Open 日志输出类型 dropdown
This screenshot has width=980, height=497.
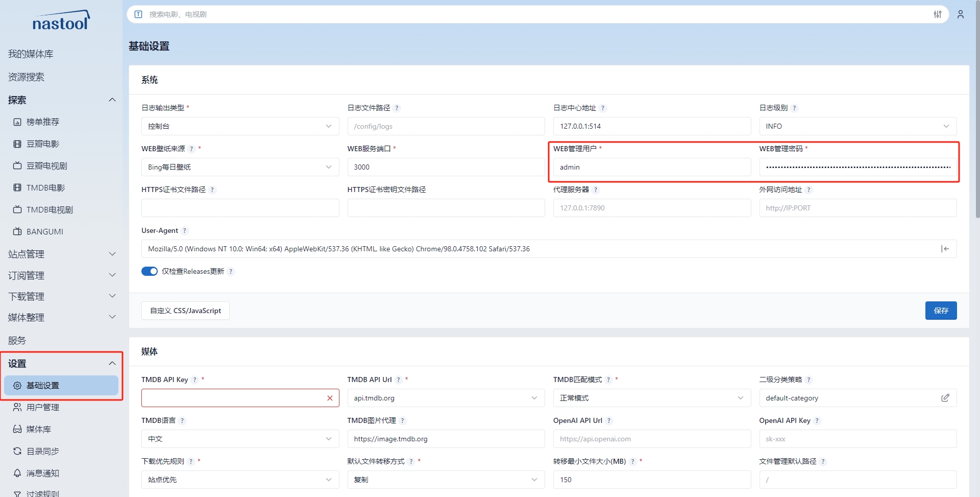240,126
